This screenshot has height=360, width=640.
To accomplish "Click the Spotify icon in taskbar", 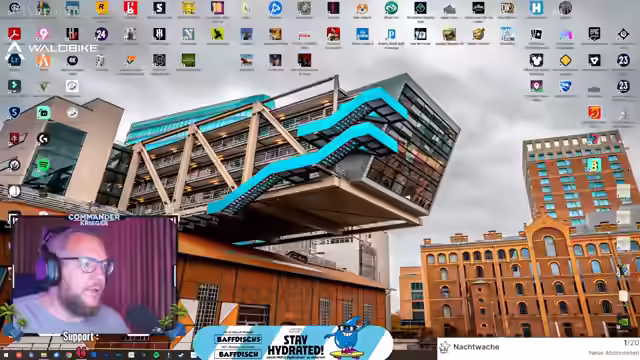I will tap(156, 355).
